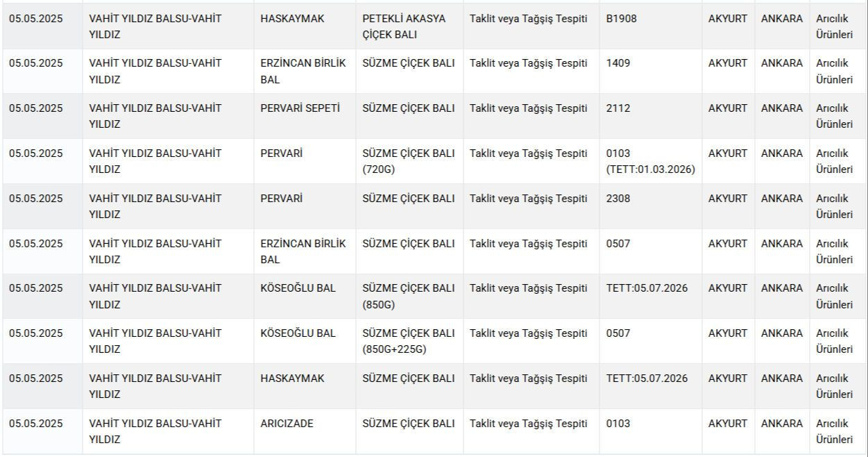The image size is (868, 457).
Task: Select PERVARİ brand in the 2308 row
Action: pos(281,199)
